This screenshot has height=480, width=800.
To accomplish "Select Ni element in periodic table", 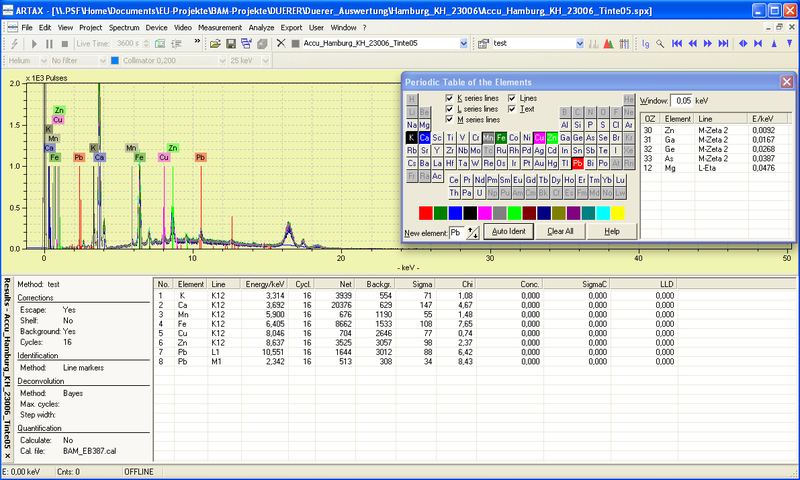I will 527,137.
